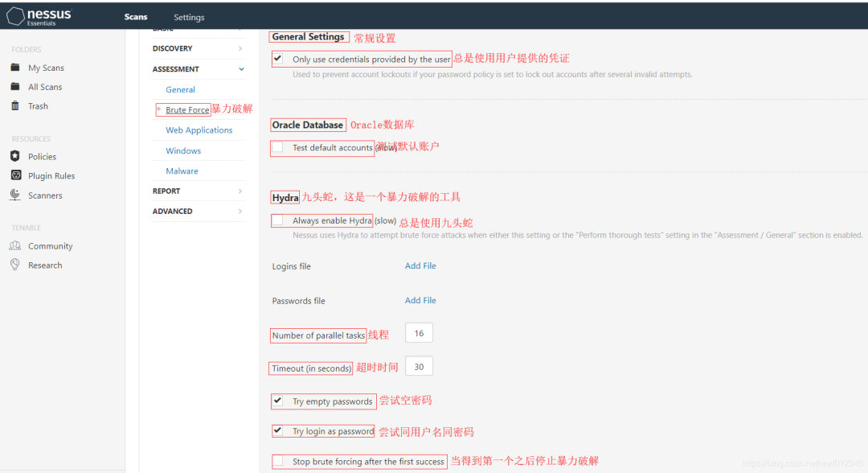
Task: Collapse the ASSESSMENT section chevron
Action: (x=241, y=69)
